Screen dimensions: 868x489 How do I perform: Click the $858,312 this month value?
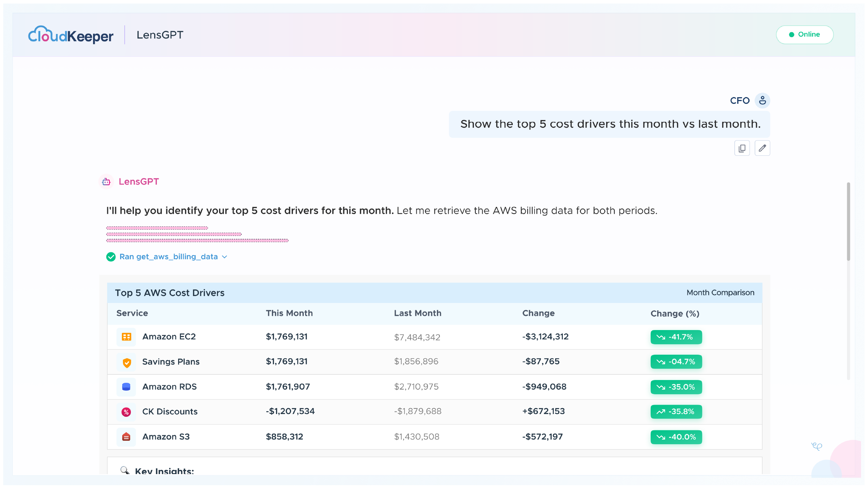point(284,437)
